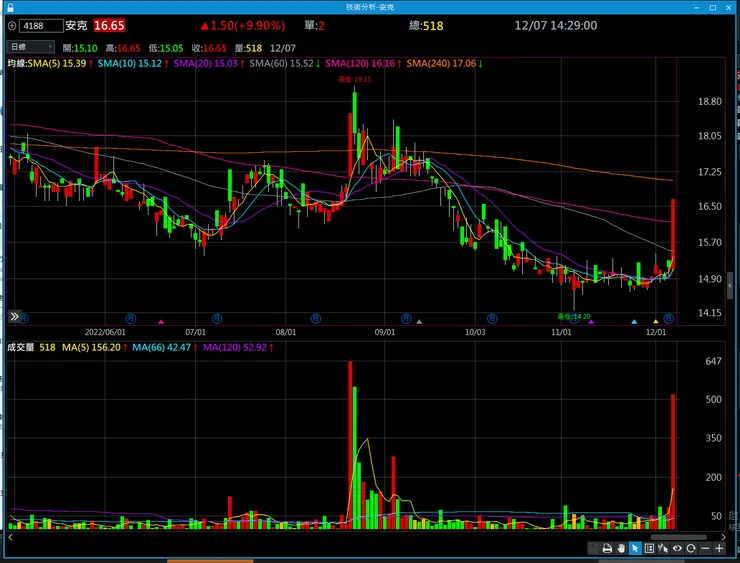Screen dimensions: 740x563
Task: Toggle the eye visibility icon
Action: pyautogui.click(x=677, y=548)
